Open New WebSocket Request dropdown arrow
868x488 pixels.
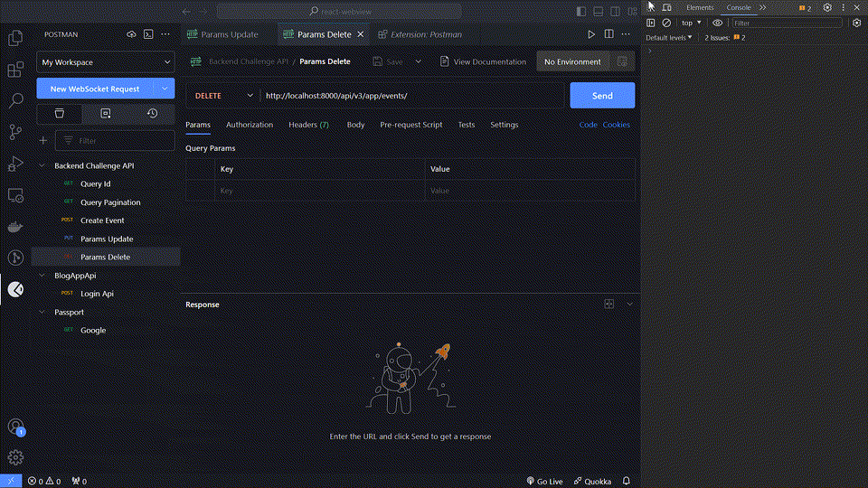(165, 89)
